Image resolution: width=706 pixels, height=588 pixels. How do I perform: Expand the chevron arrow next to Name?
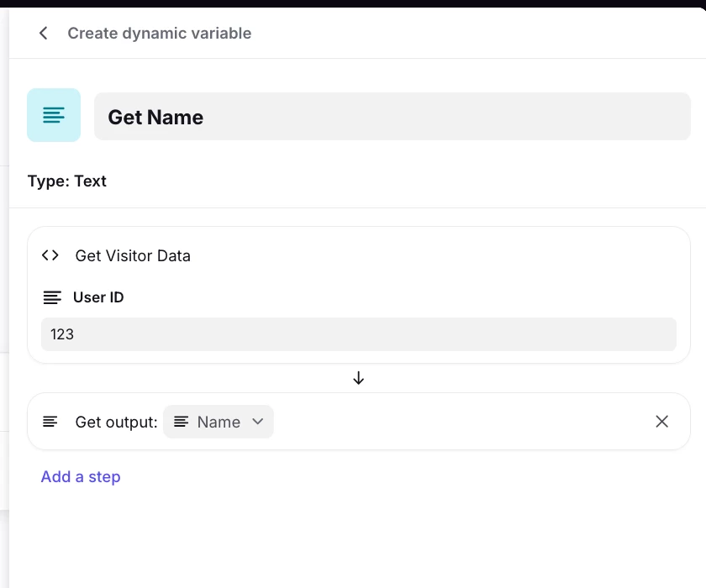[258, 422]
